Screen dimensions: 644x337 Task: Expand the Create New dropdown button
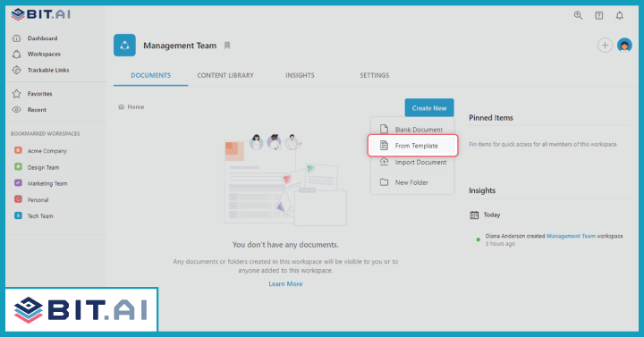click(429, 108)
